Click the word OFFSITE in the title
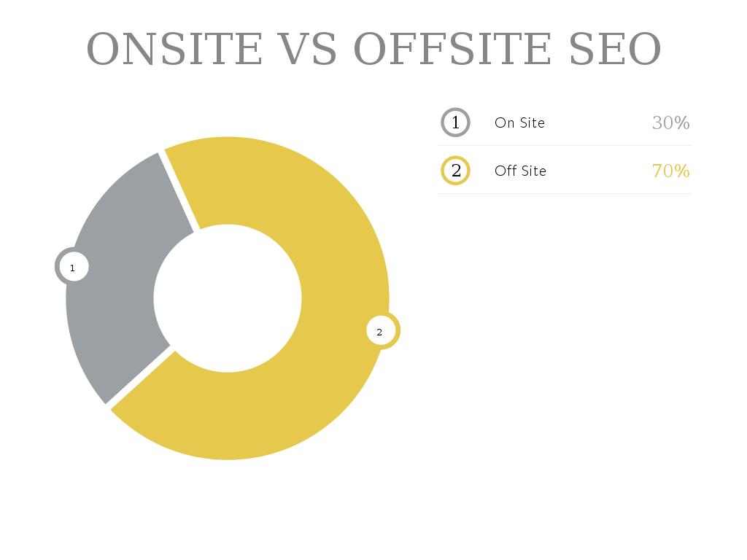Screen dimensions: 747x560 pyautogui.click(x=452, y=49)
